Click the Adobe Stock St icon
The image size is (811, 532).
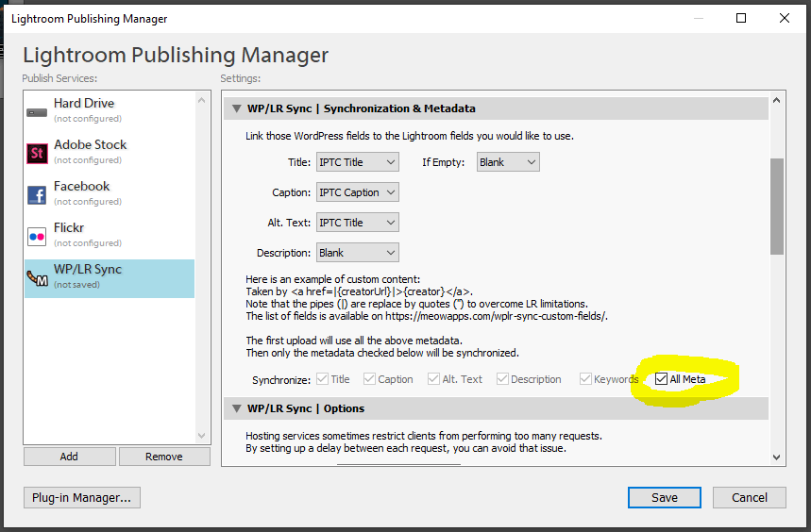(37, 154)
